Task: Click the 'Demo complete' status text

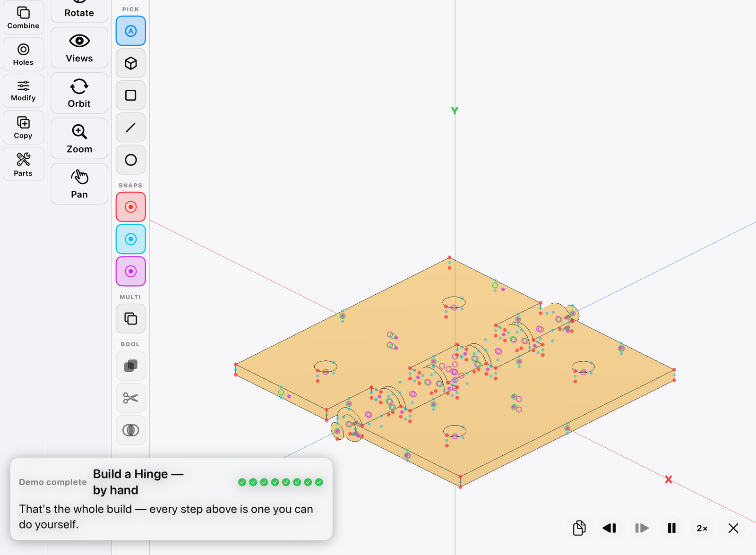Action: click(x=53, y=482)
